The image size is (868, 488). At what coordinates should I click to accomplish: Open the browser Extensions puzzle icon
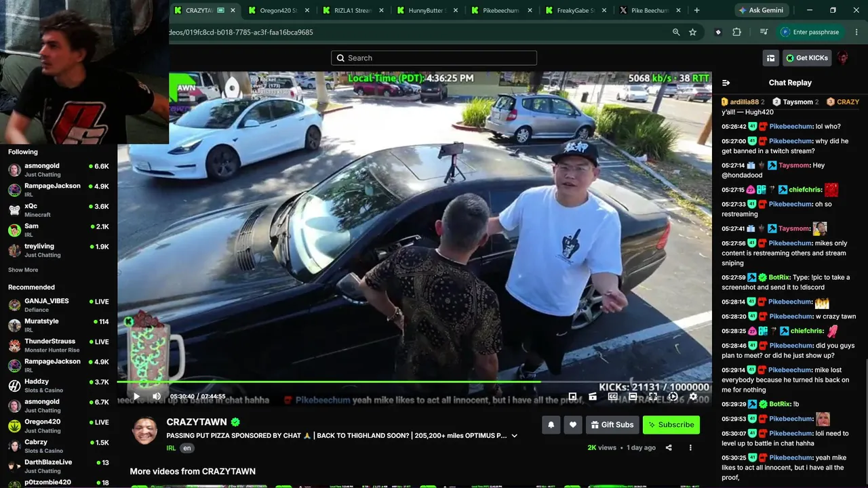(x=736, y=32)
